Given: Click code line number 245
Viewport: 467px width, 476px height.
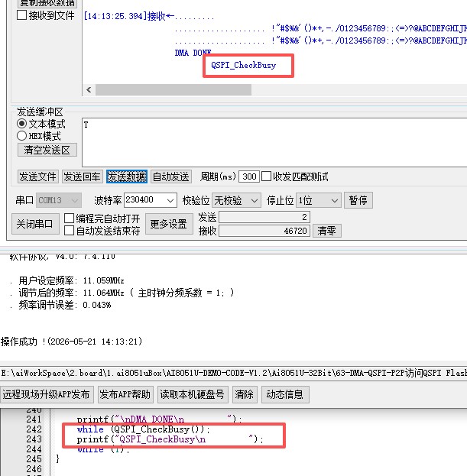Looking at the screenshot, I should [x=34, y=459].
